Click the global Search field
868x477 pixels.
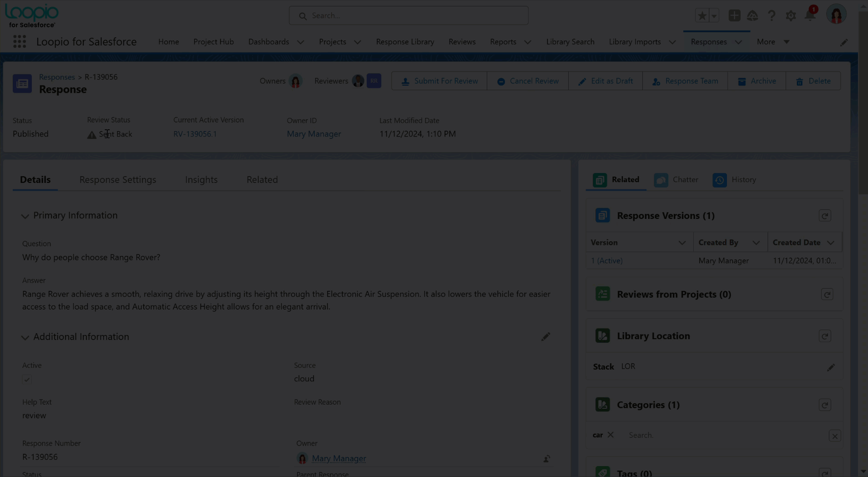(409, 15)
